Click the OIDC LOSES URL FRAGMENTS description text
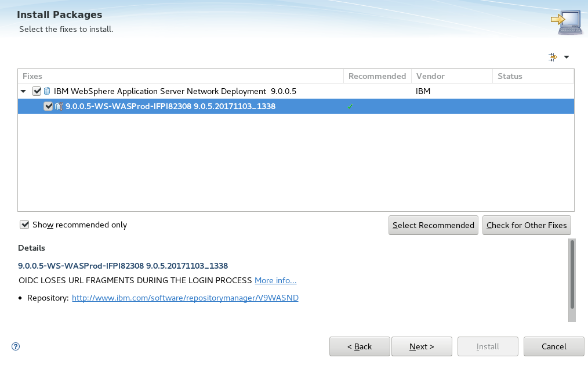 click(x=135, y=280)
